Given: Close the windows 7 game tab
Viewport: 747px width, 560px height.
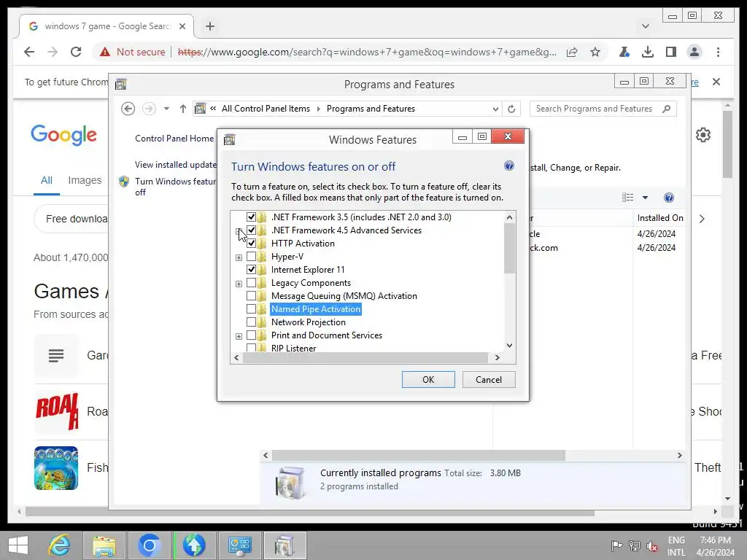Looking at the screenshot, I should pos(182,26).
